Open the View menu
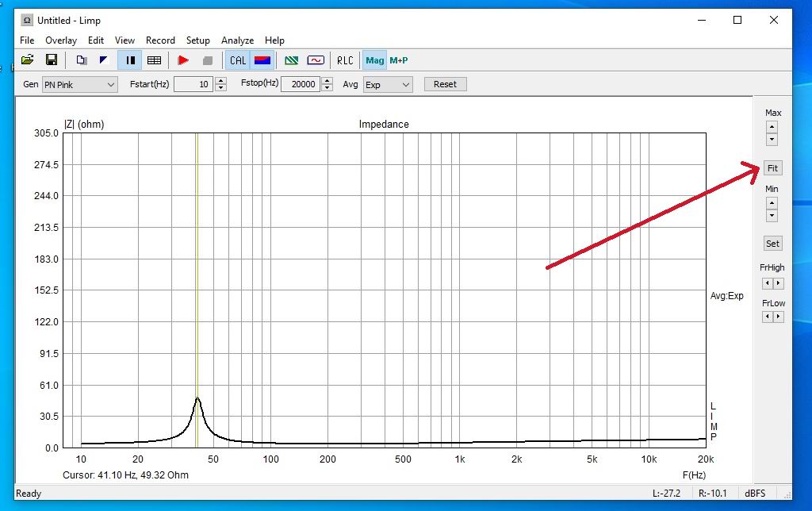 (x=124, y=40)
